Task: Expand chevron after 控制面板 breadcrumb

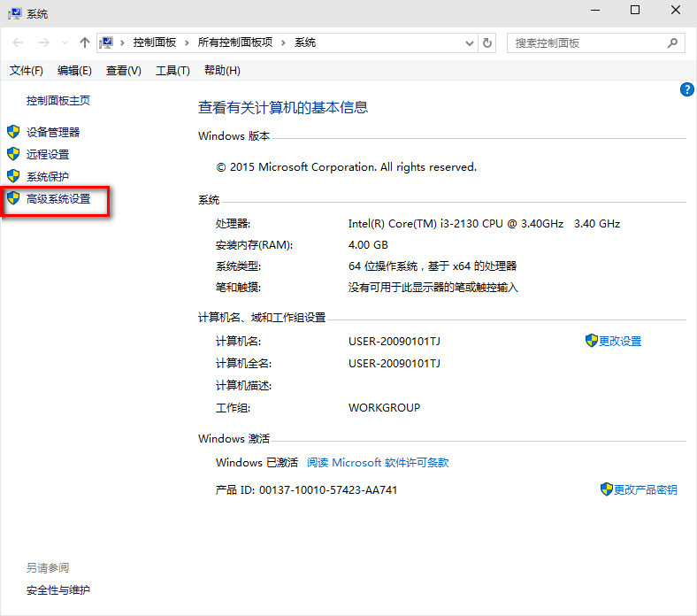Action: point(188,42)
